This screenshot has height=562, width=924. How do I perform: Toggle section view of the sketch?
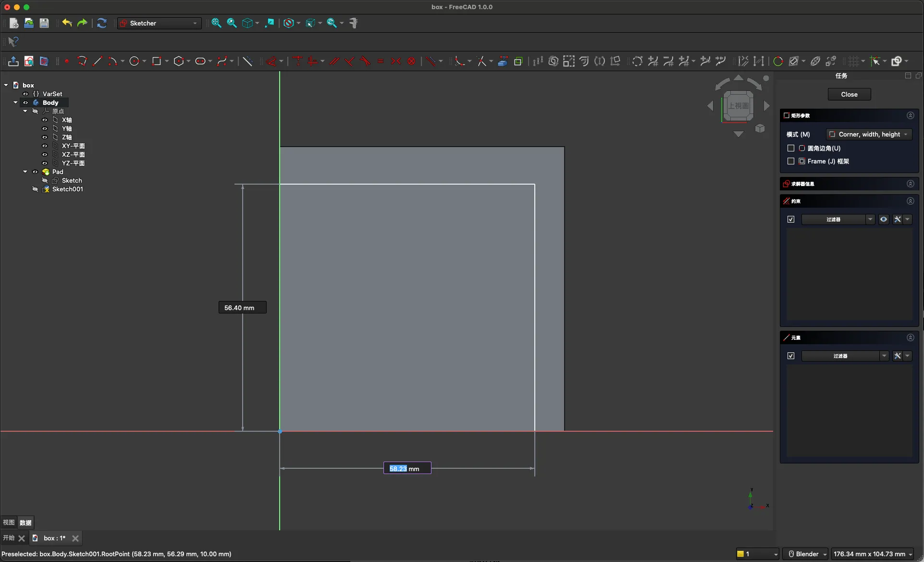coord(44,61)
